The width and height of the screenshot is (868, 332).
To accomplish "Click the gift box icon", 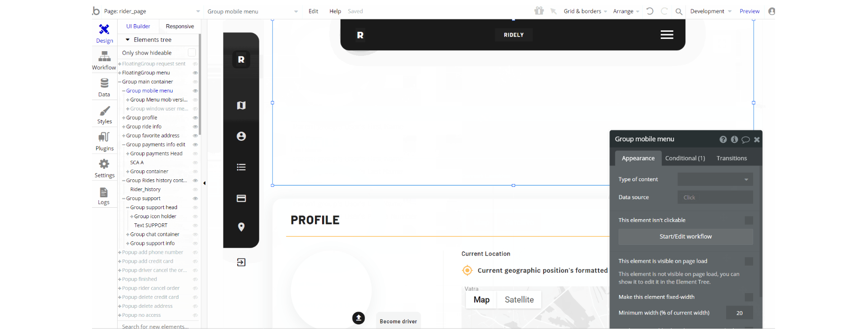I will click(539, 10).
